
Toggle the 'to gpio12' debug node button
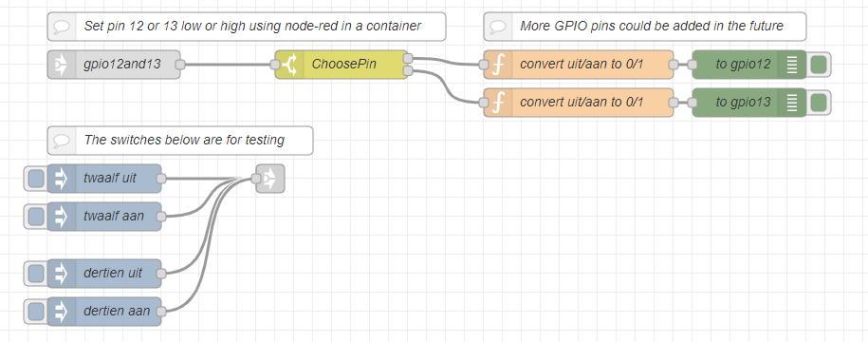click(818, 65)
